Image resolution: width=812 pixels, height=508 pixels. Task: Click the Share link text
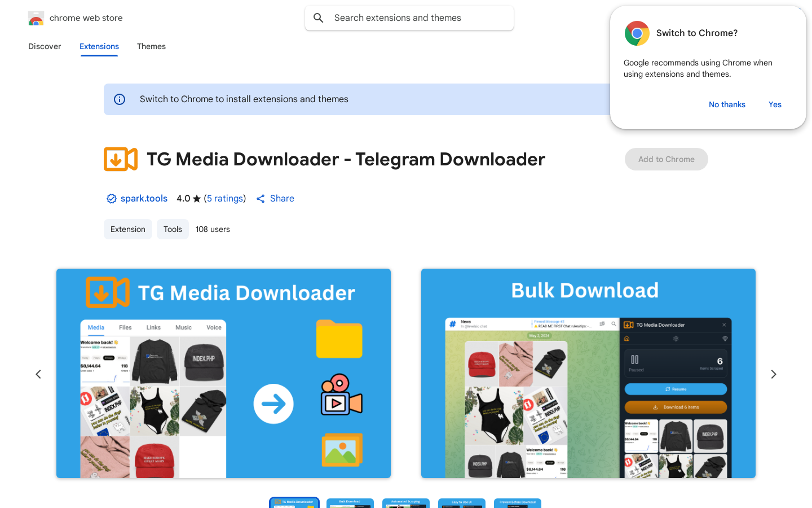click(x=282, y=199)
